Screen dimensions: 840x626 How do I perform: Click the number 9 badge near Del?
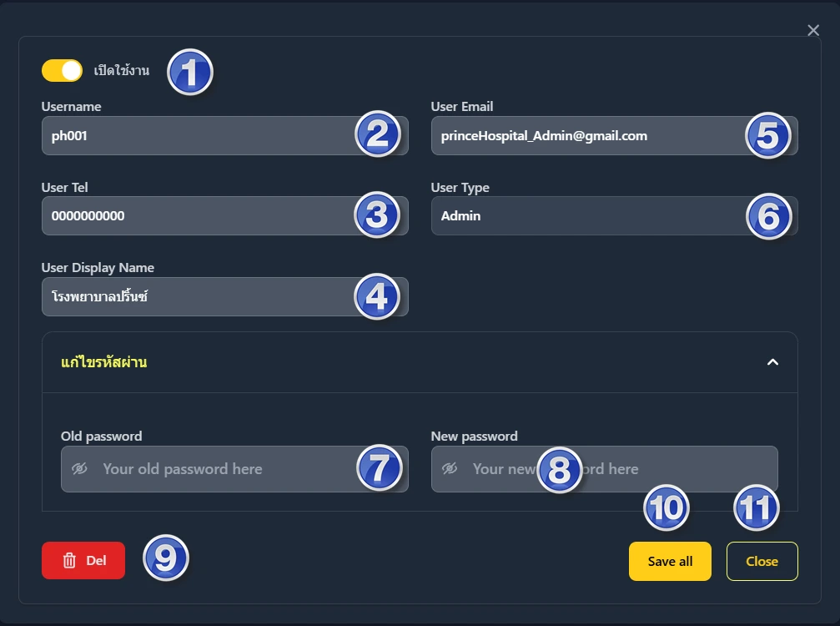coord(166,558)
